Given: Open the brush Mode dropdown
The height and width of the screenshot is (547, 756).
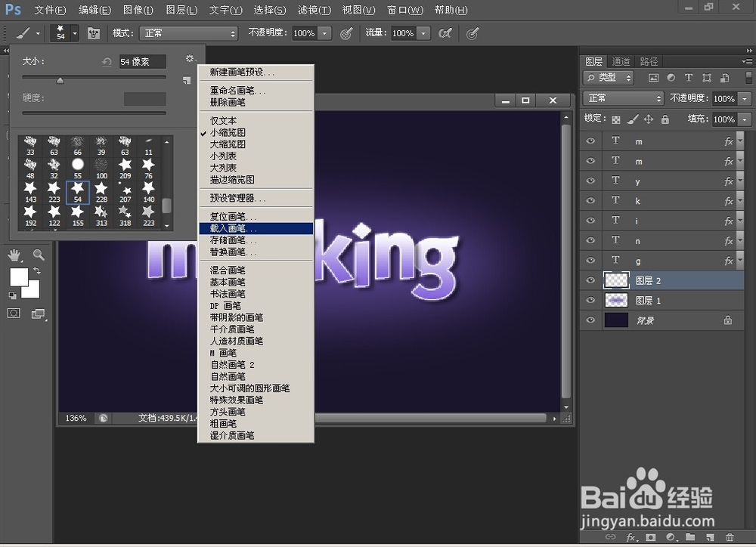Looking at the screenshot, I should coord(188,33).
